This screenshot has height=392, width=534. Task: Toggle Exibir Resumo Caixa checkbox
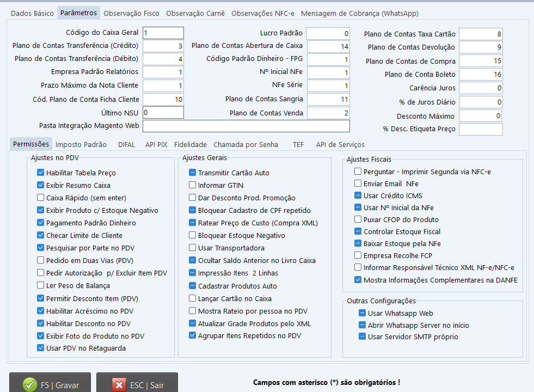click(40, 185)
